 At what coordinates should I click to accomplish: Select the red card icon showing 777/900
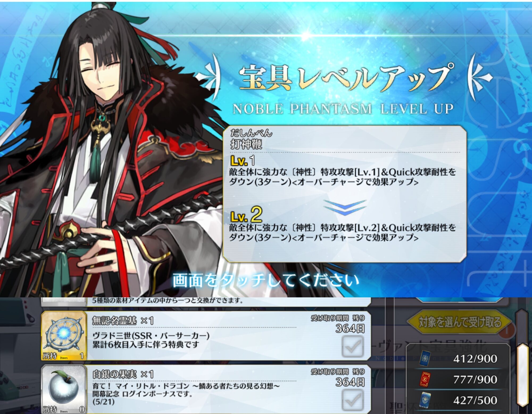pos(425,379)
